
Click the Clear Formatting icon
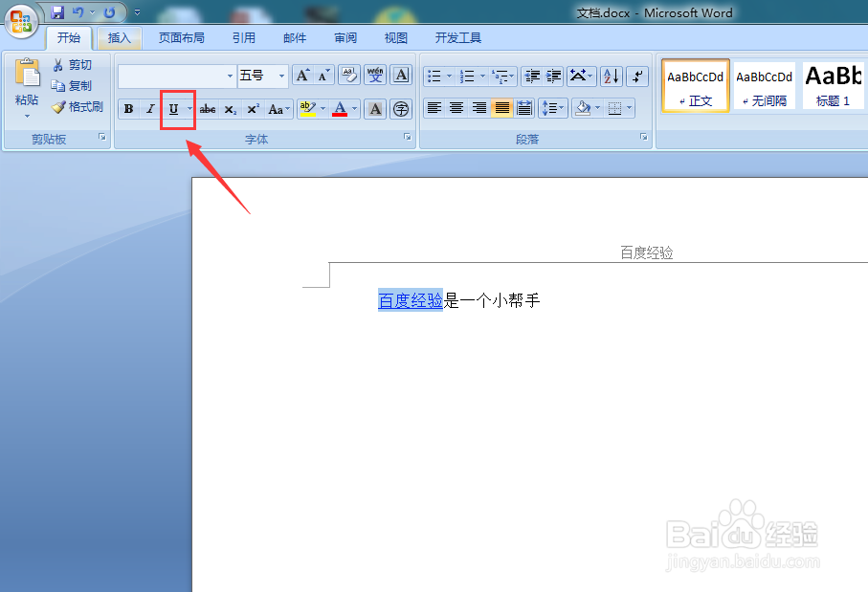coord(349,76)
